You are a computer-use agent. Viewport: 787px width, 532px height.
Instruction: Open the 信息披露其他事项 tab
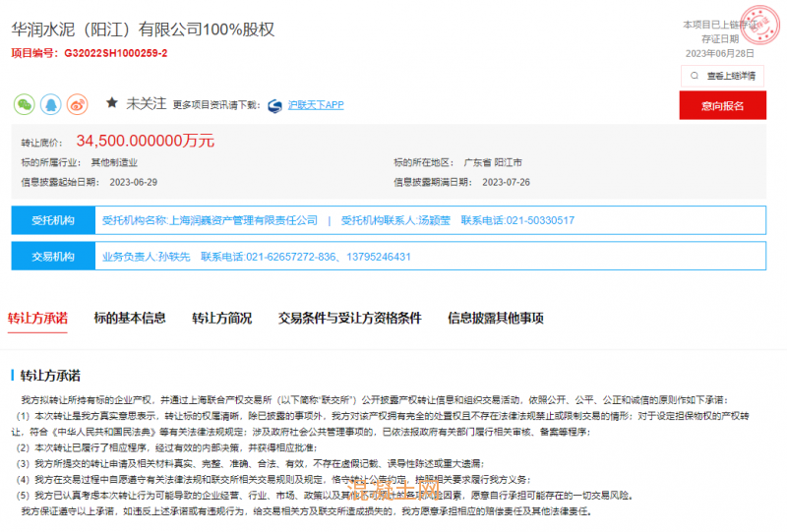click(x=495, y=318)
